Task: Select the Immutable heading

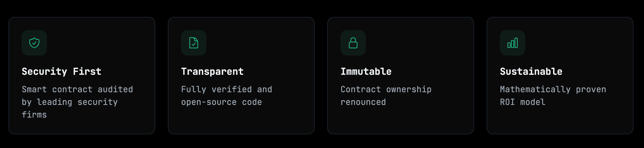Action: (x=366, y=71)
